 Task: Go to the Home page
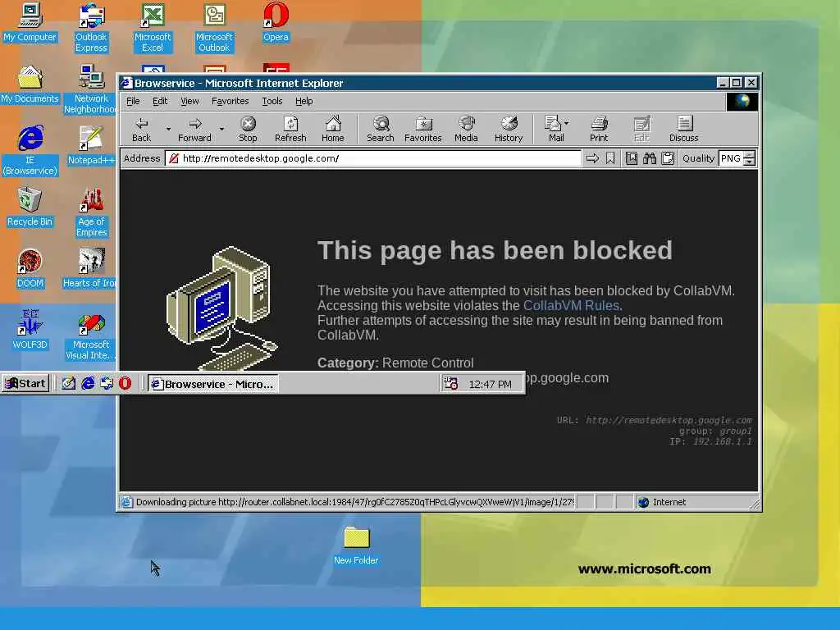click(333, 129)
